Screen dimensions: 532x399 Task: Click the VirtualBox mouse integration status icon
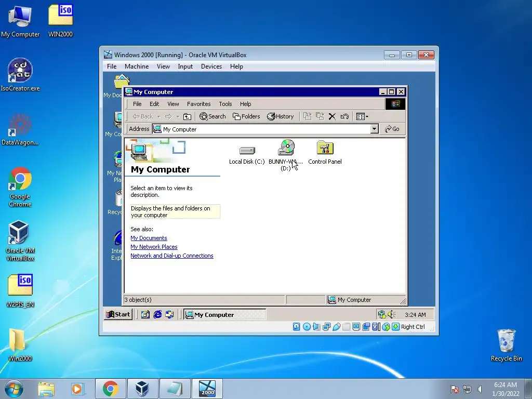[386, 327]
